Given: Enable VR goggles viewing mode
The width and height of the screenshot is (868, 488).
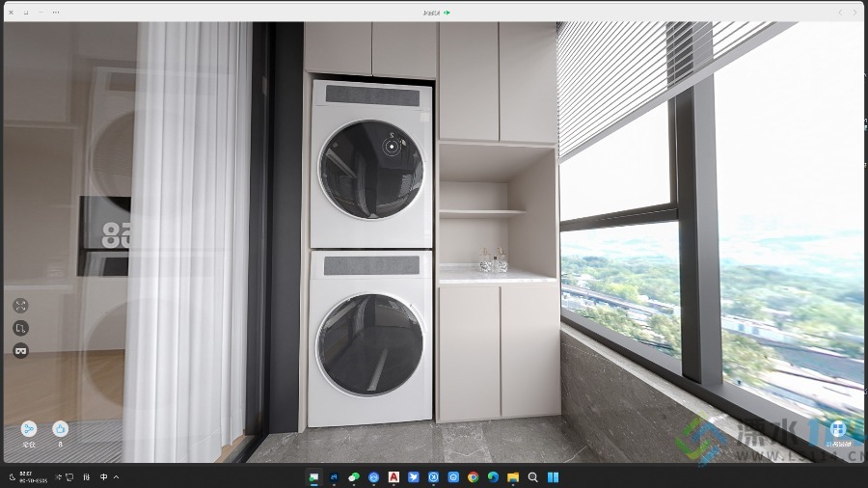Looking at the screenshot, I should tap(20, 350).
